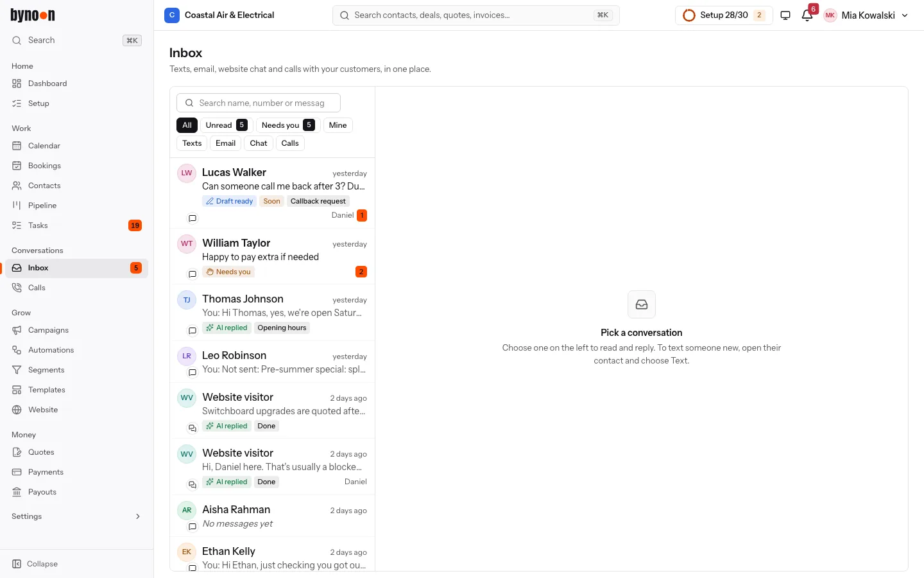Open Contacts page

click(76, 186)
